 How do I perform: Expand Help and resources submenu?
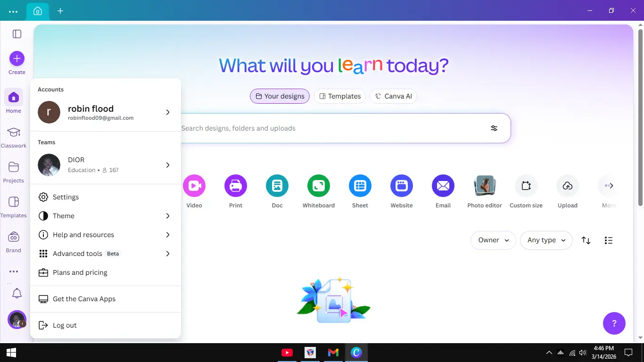click(x=168, y=235)
